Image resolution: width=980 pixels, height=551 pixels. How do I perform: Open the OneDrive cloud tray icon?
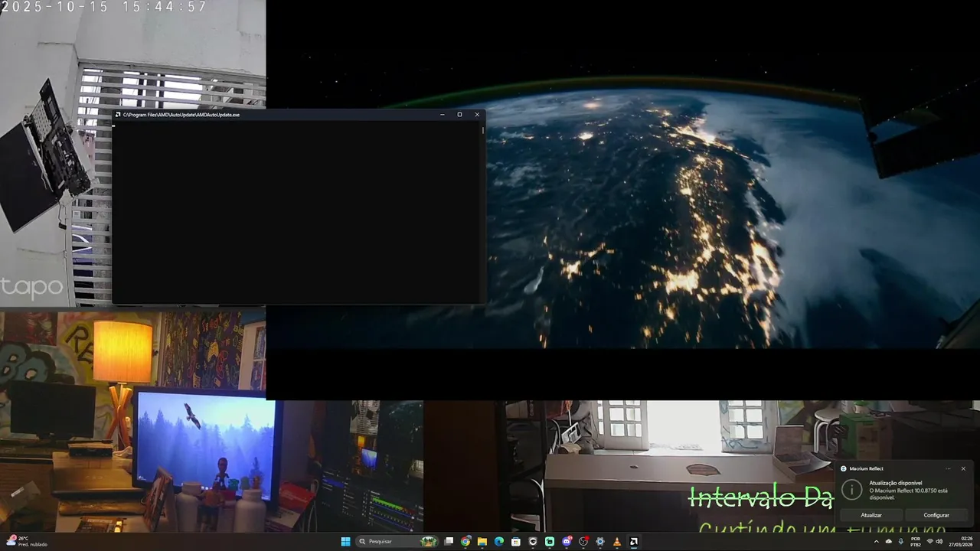(889, 542)
